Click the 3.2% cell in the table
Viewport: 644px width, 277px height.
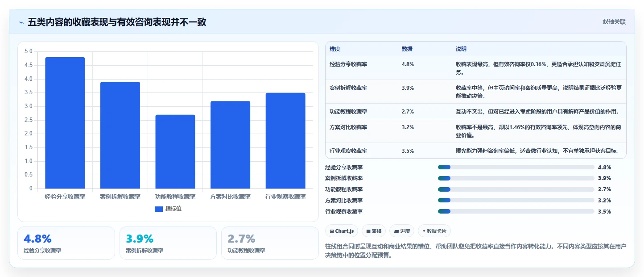pos(408,127)
